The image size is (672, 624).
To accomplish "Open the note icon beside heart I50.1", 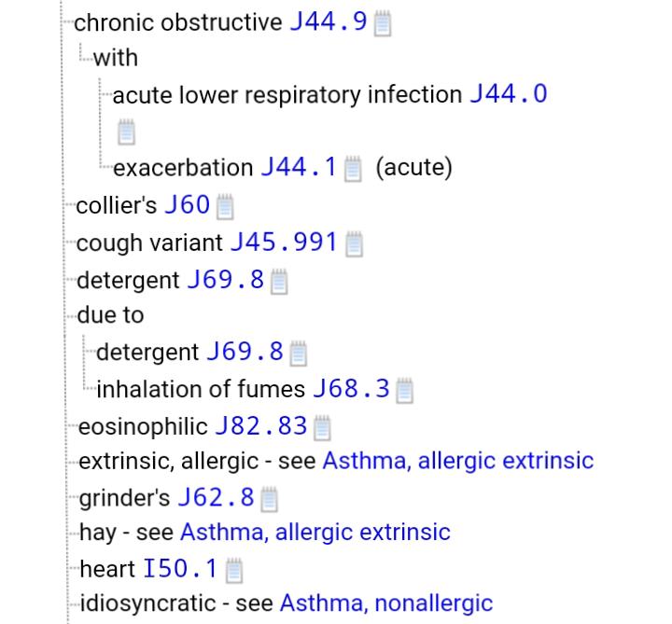I will click(234, 570).
